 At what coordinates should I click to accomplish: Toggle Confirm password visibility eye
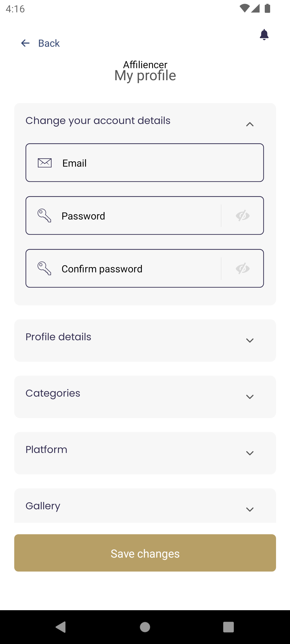pos(243,268)
